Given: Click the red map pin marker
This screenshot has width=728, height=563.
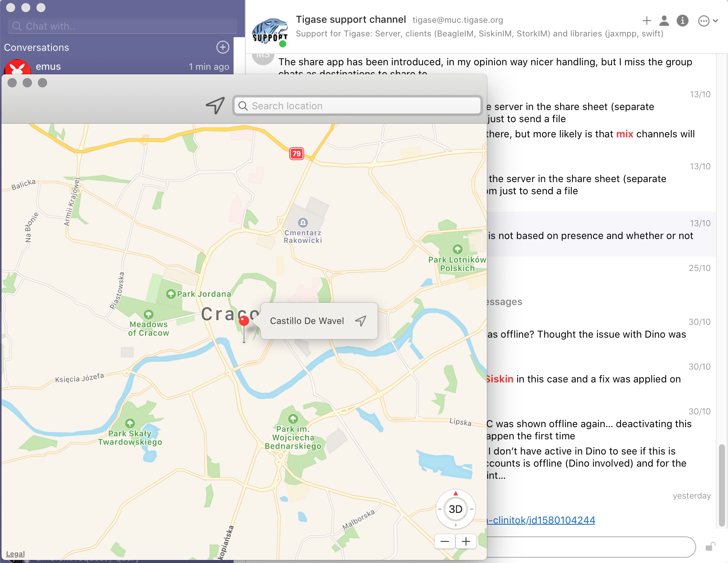Looking at the screenshot, I should tap(244, 321).
